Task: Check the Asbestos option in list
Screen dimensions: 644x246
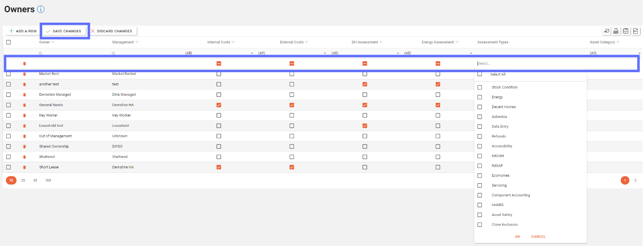Action: 480,117
